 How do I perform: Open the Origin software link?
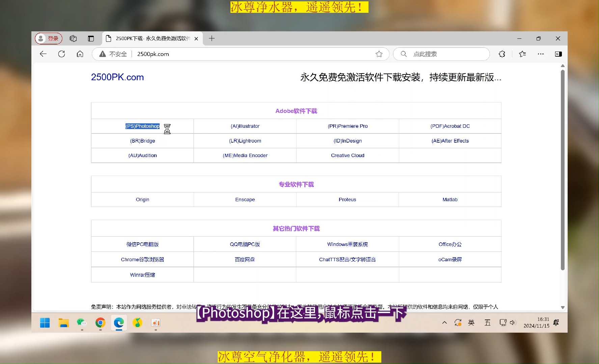click(142, 200)
